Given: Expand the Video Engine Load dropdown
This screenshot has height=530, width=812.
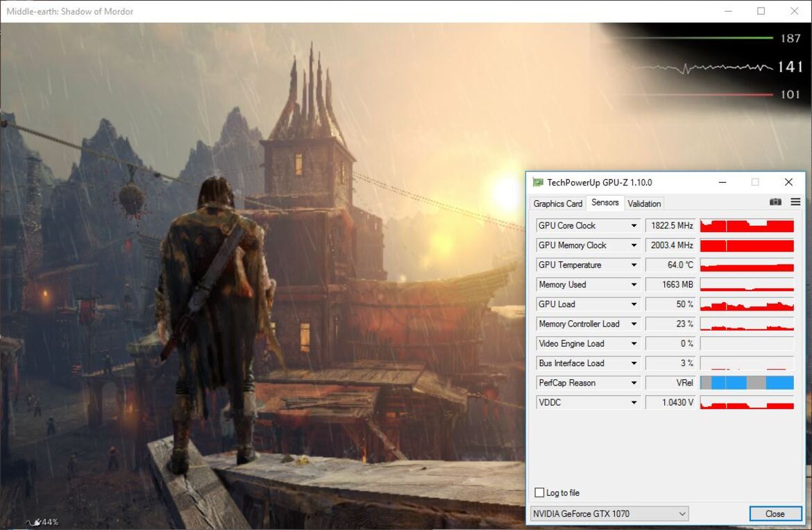Looking at the screenshot, I should (634, 344).
